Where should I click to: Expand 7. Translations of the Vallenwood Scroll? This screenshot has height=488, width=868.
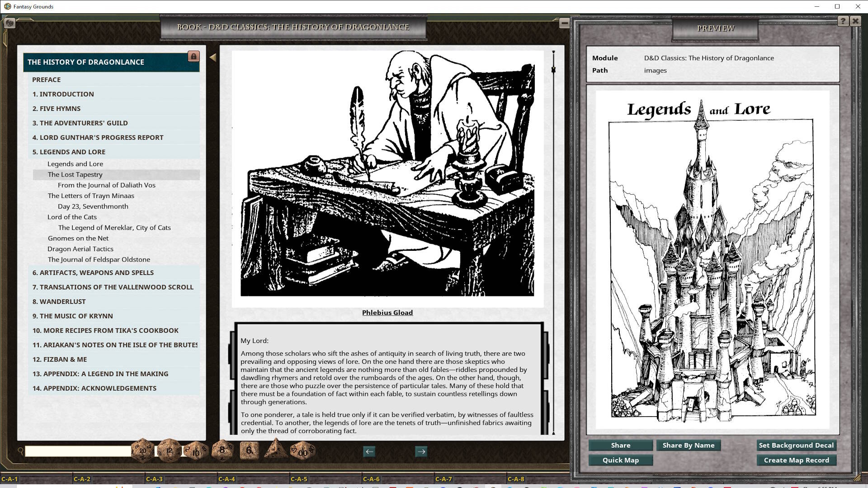click(113, 287)
